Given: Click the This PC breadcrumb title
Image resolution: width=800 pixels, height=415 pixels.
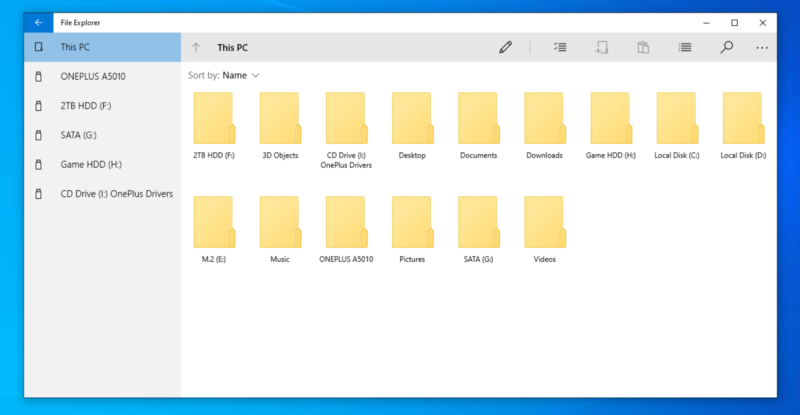Looking at the screenshot, I should point(233,47).
